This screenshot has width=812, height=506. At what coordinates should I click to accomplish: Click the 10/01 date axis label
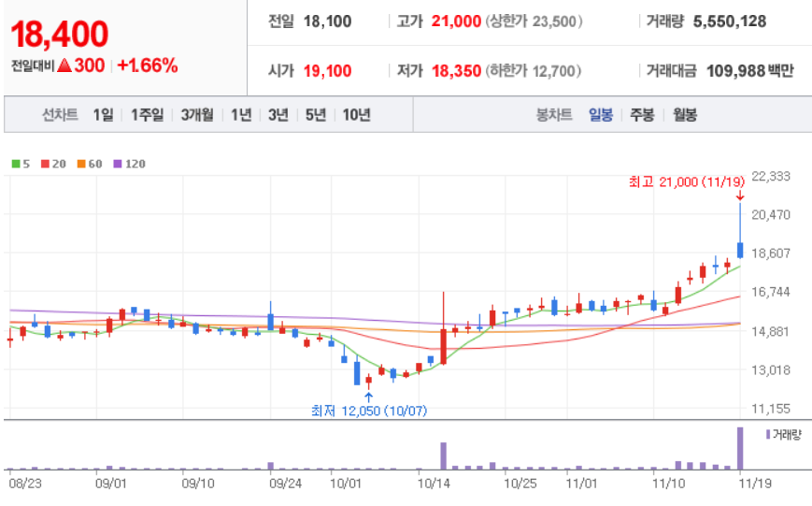coord(346,484)
